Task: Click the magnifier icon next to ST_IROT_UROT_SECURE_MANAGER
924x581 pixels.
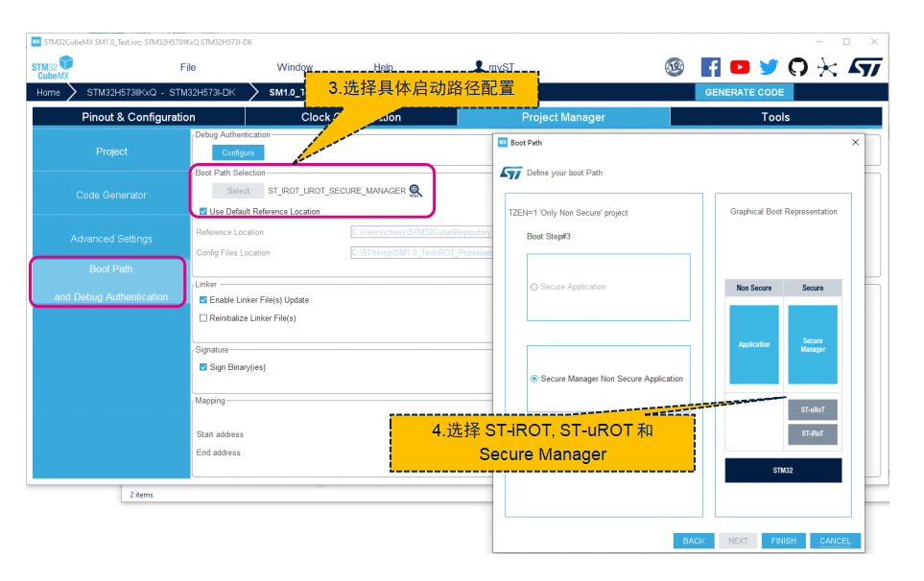Action: click(x=415, y=191)
